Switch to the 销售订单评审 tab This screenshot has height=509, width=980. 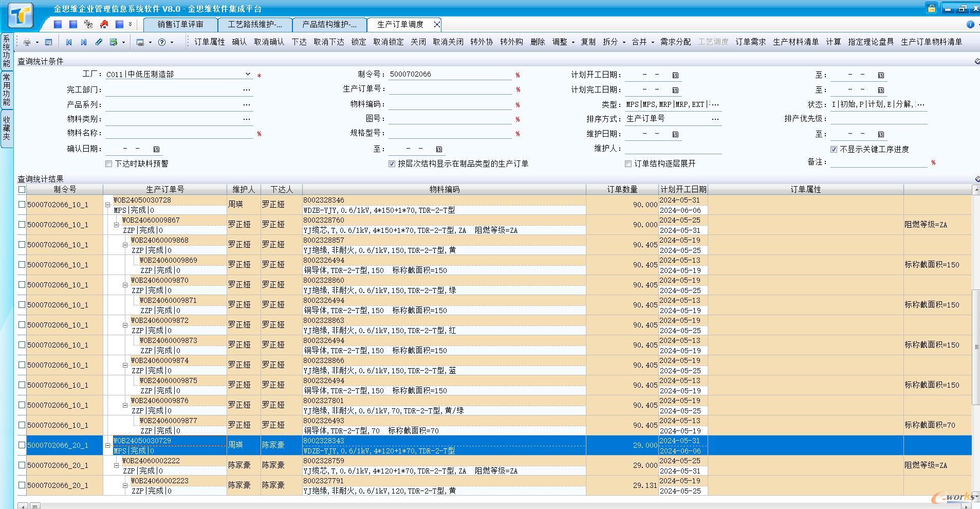180,24
